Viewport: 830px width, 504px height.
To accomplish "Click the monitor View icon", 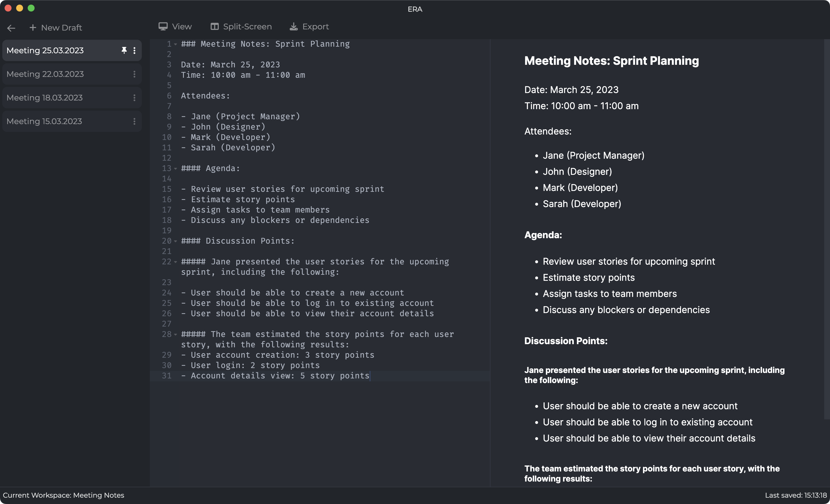I will coord(163,26).
